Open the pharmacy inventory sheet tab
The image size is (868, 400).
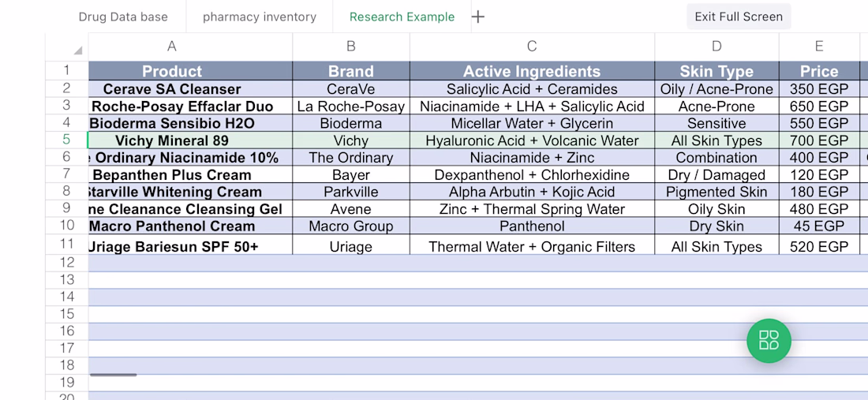tap(260, 17)
